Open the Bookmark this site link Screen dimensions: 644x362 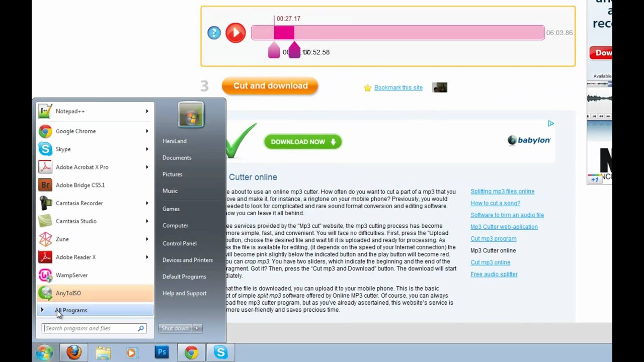[398, 87]
